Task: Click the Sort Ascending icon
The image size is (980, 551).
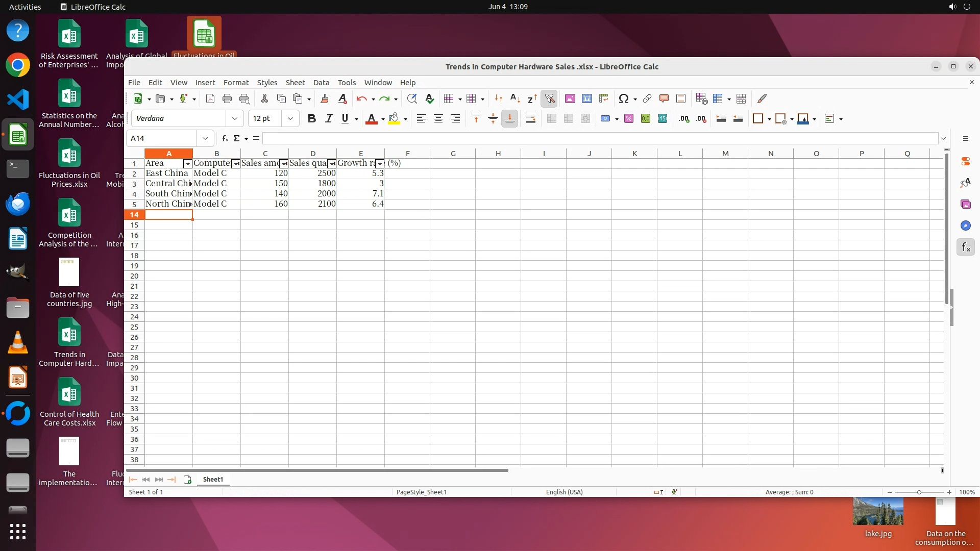Action: (516, 99)
